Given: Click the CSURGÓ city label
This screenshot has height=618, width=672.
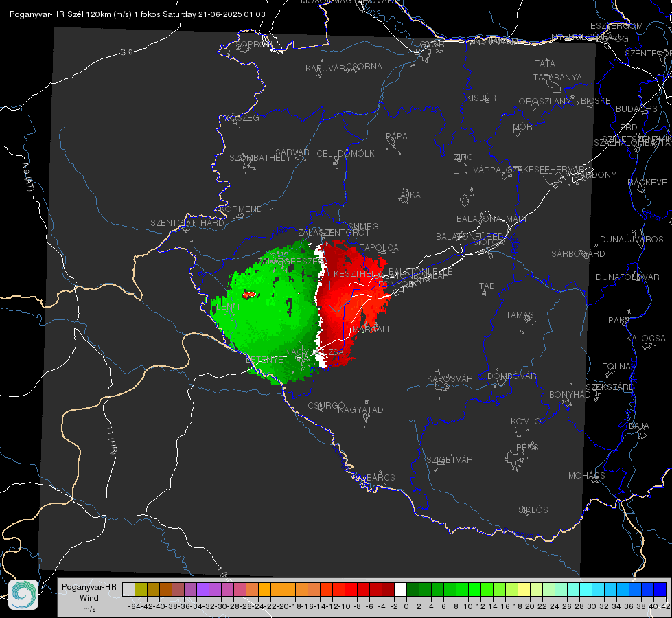Looking at the screenshot, I should [x=326, y=406].
